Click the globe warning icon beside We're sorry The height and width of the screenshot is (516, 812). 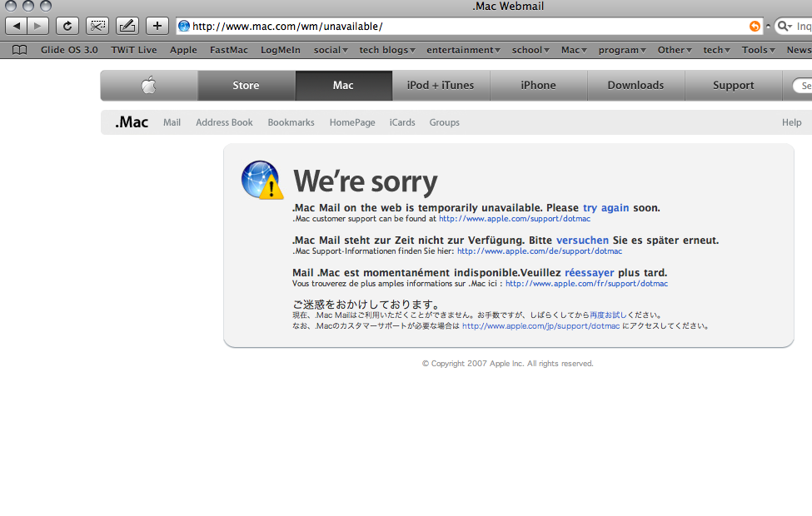262,180
